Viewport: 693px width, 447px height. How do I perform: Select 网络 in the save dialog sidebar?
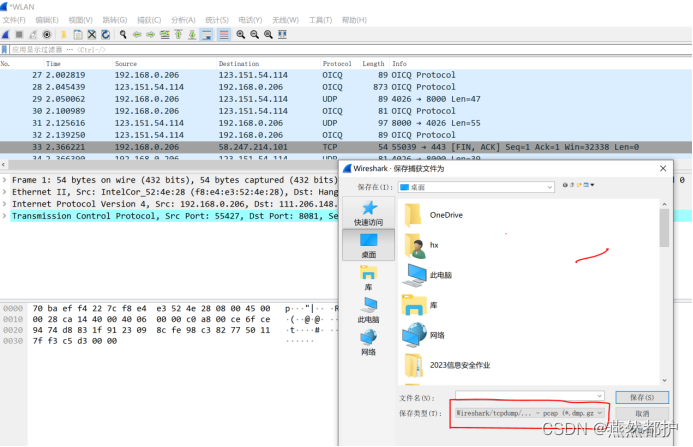point(369,343)
